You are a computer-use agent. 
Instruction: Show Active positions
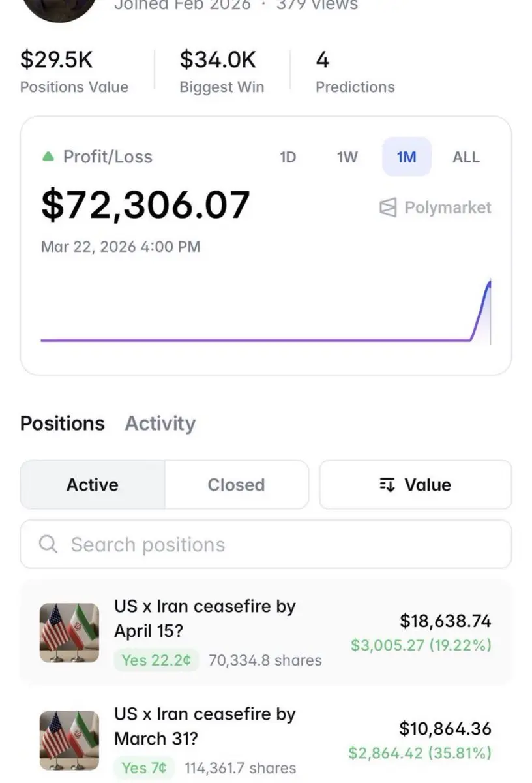[x=93, y=485]
